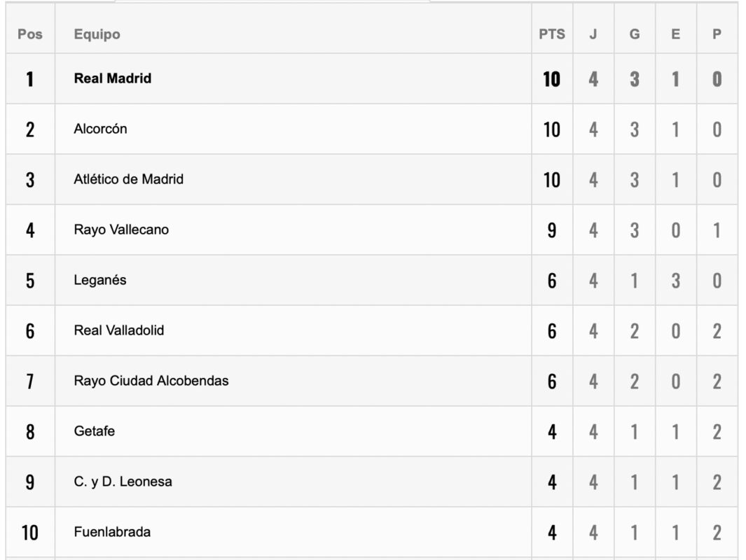Click the P column header

click(717, 34)
